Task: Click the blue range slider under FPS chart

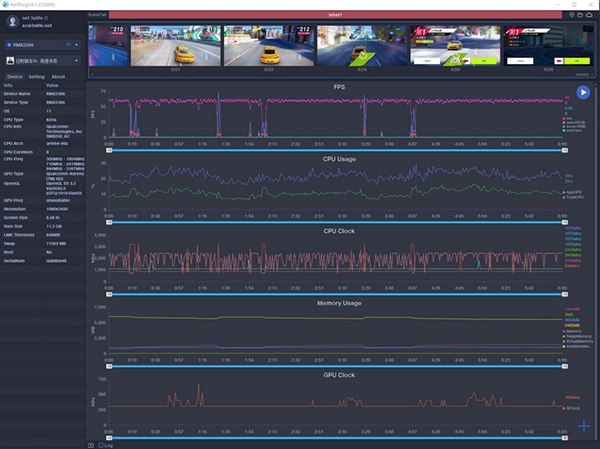Action: 340,149
